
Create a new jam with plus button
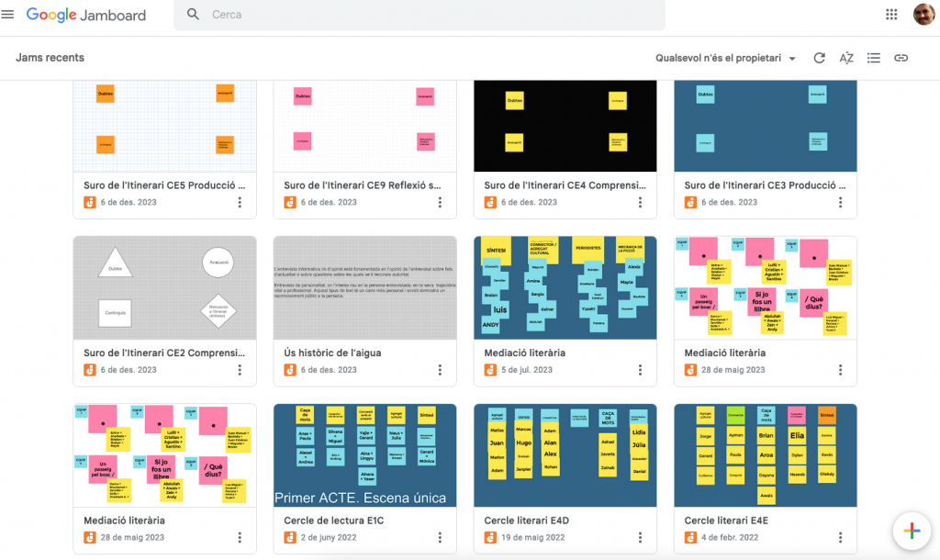tap(911, 531)
